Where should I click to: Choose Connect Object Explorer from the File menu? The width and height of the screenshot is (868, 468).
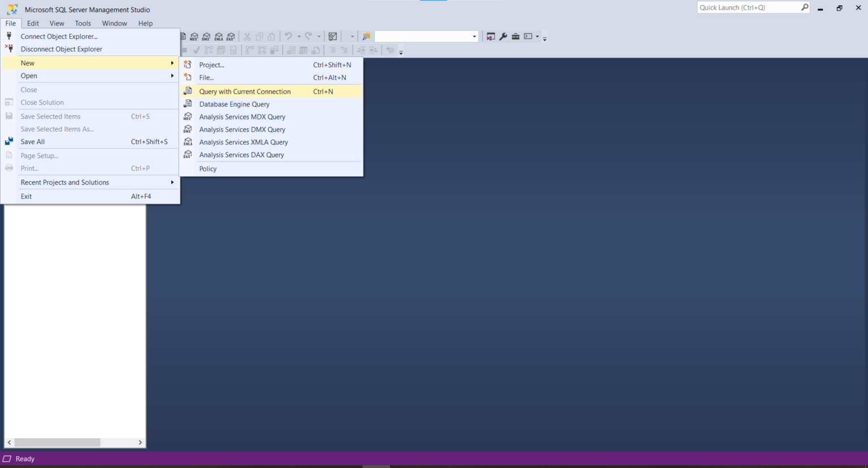point(58,36)
